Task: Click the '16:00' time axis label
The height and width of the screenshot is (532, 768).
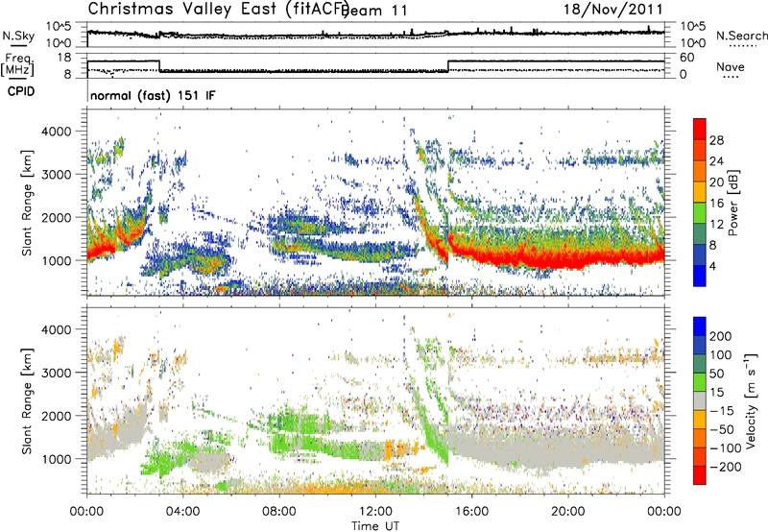Action: (471, 512)
